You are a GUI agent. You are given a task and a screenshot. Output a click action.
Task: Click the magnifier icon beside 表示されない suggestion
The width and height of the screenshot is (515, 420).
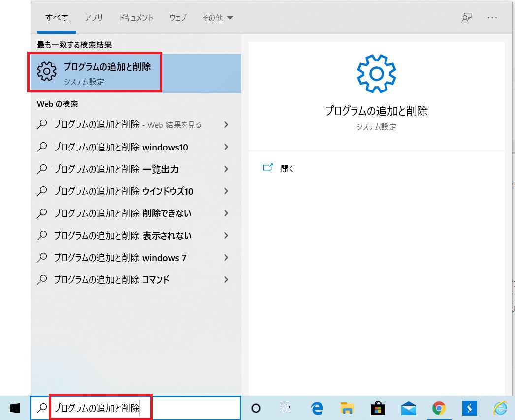pos(42,235)
